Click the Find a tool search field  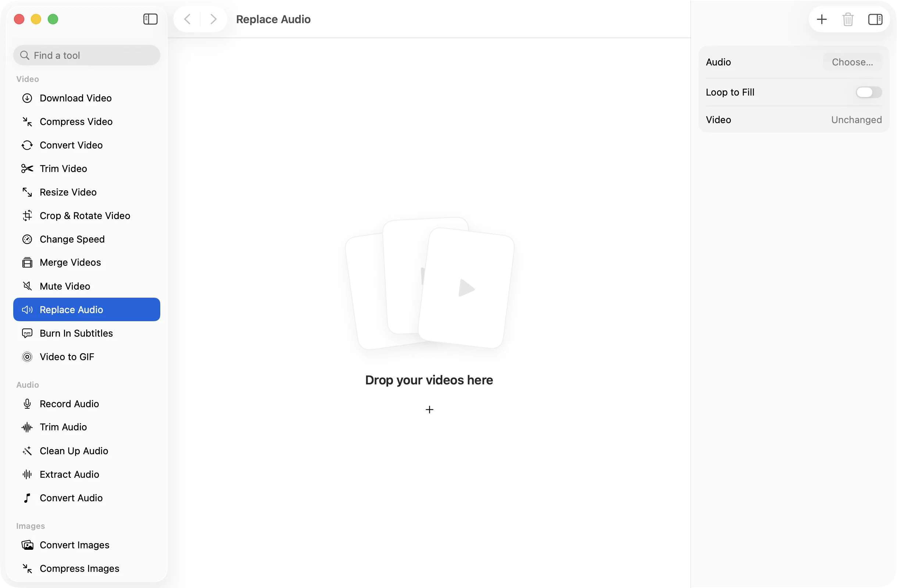(x=87, y=55)
